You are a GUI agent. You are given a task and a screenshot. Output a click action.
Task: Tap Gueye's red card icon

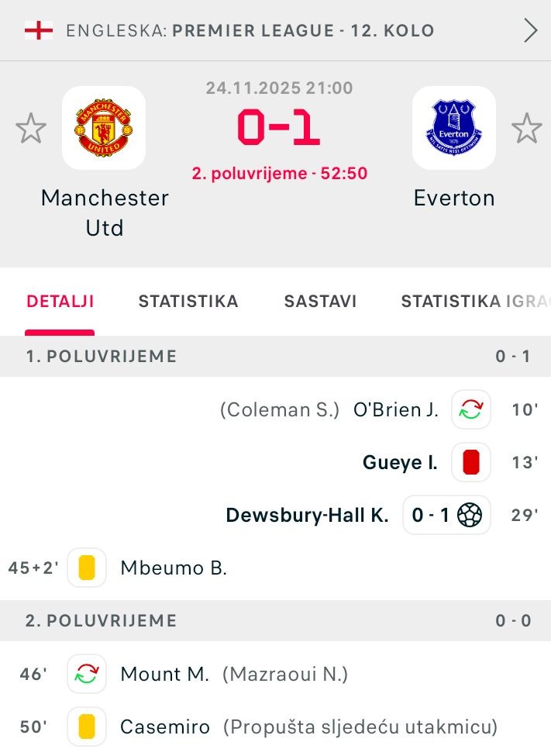point(471,462)
